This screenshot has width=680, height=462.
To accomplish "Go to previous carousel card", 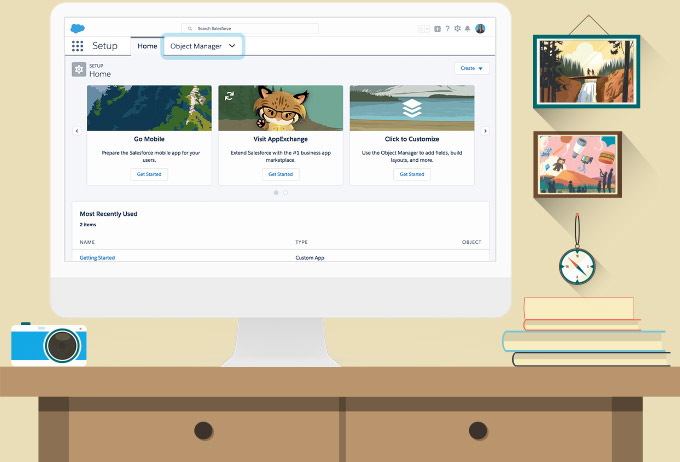I will pos(77,131).
